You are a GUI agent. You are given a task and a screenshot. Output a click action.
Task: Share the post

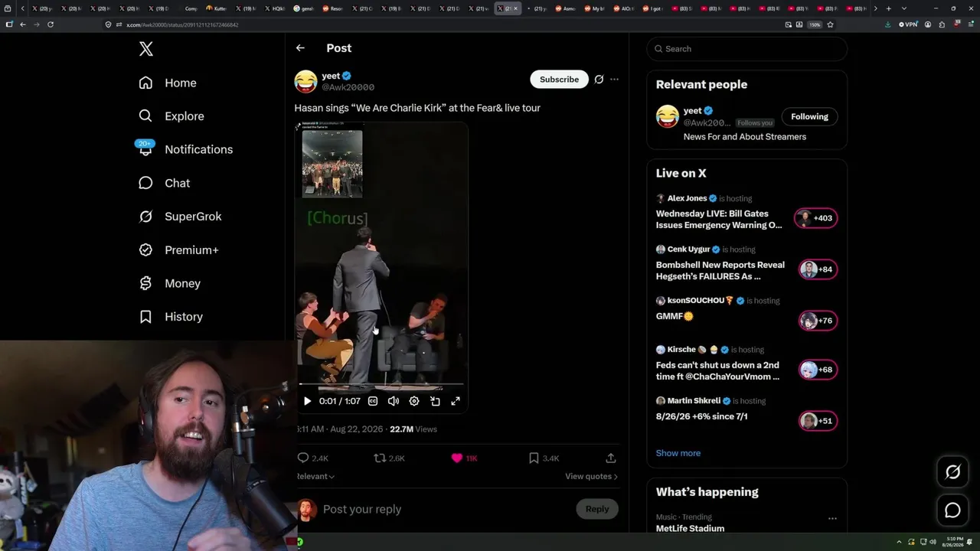[x=611, y=458]
